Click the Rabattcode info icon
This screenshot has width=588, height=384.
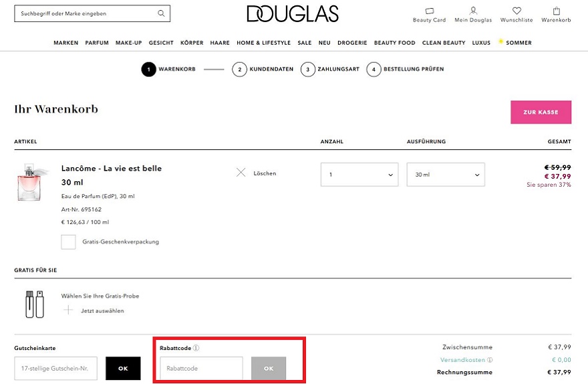pos(196,348)
